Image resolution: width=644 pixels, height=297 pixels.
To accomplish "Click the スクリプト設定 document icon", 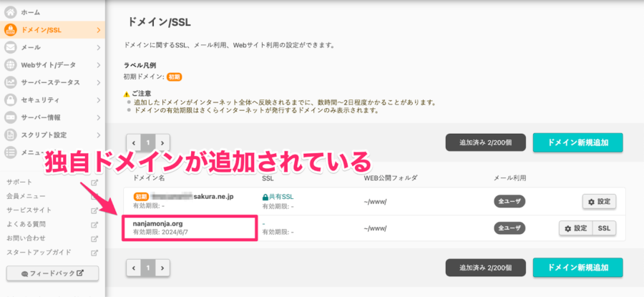I will click(10, 135).
